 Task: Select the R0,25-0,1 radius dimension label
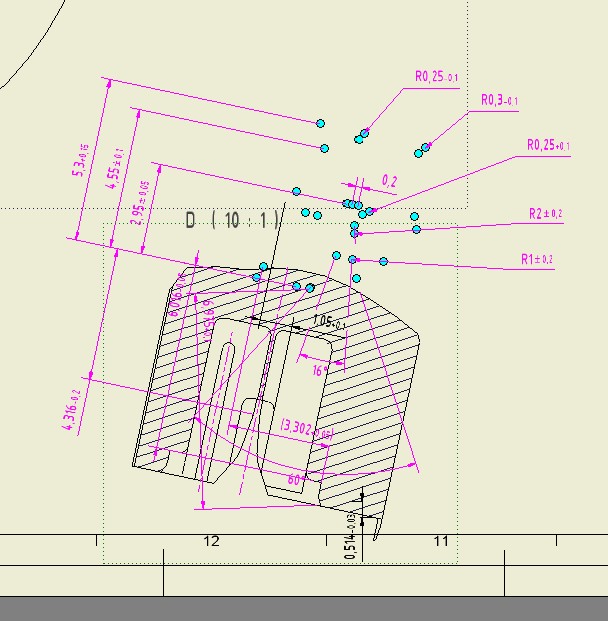(436, 76)
